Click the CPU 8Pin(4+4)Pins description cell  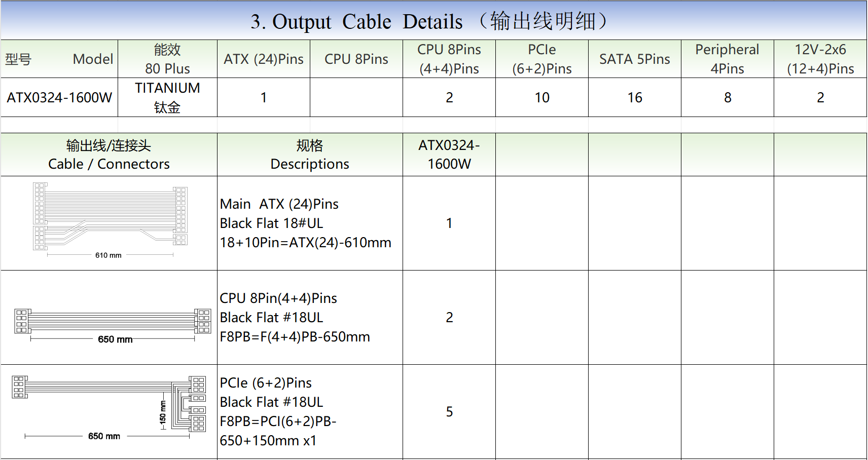(x=310, y=317)
